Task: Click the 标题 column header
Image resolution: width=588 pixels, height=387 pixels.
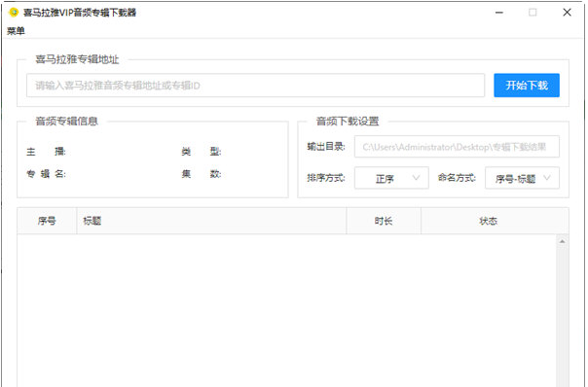Action: click(211, 221)
